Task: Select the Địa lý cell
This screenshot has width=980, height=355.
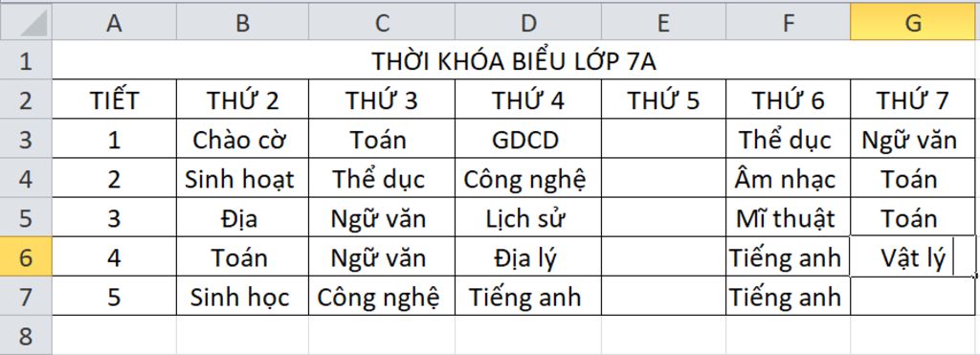Action: tap(528, 256)
